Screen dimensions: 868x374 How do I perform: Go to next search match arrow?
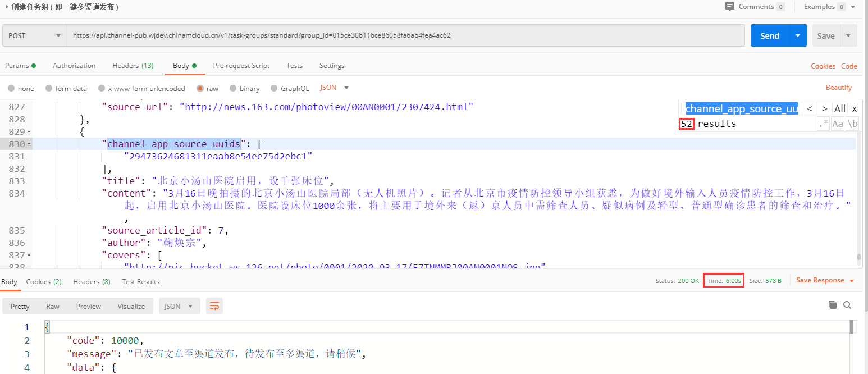(x=824, y=109)
